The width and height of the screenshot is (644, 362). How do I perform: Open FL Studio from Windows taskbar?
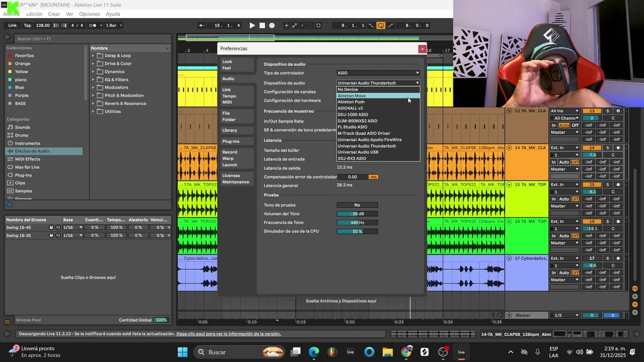click(332, 352)
